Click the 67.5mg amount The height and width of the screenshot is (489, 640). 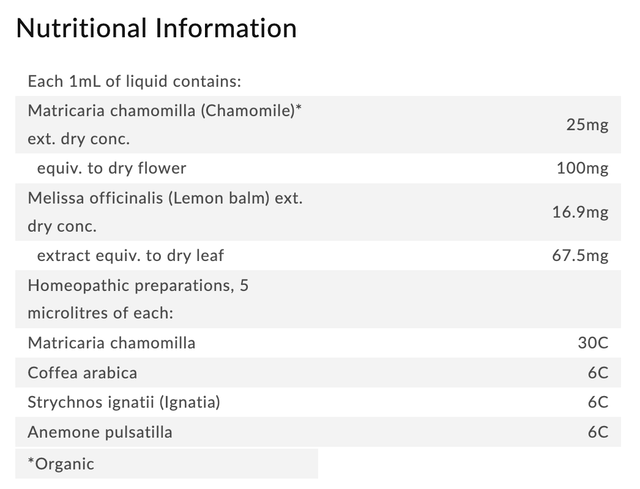(580, 256)
